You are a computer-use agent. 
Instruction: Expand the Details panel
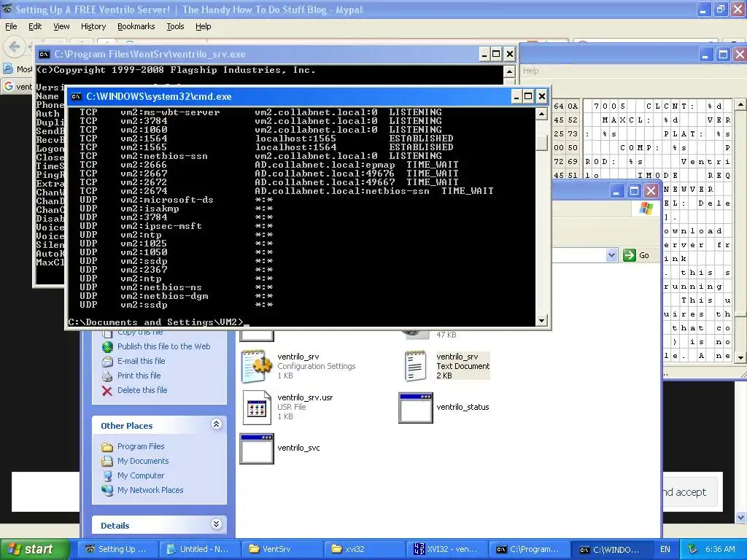pyautogui.click(x=216, y=524)
